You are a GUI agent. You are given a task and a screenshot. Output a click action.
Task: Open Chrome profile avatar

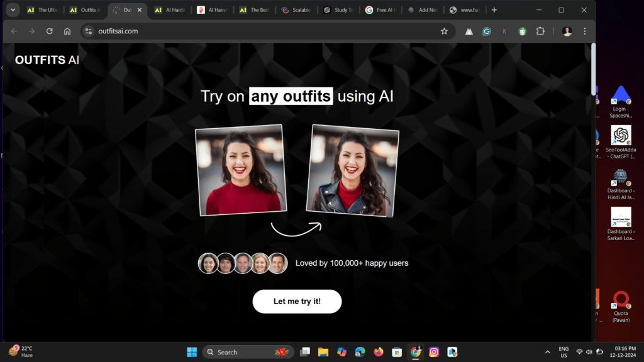pos(567,31)
